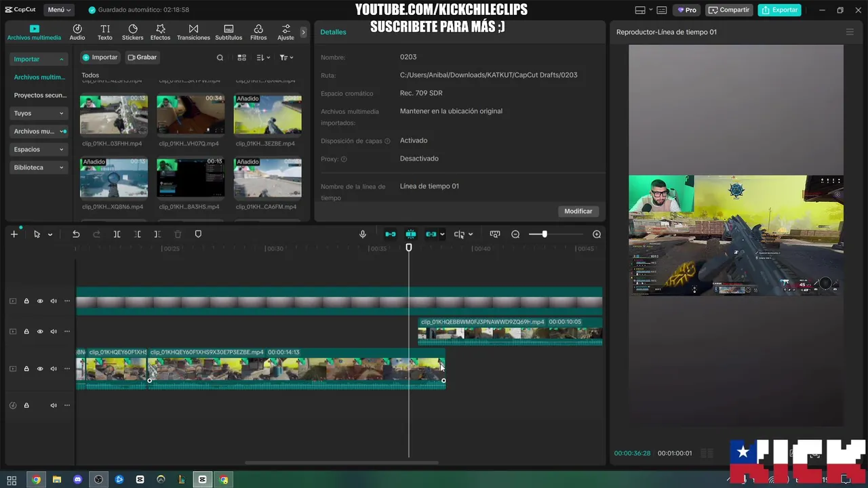868x488 pixels.
Task: Expand the Biblioteca sidebar section
Action: [39, 167]
